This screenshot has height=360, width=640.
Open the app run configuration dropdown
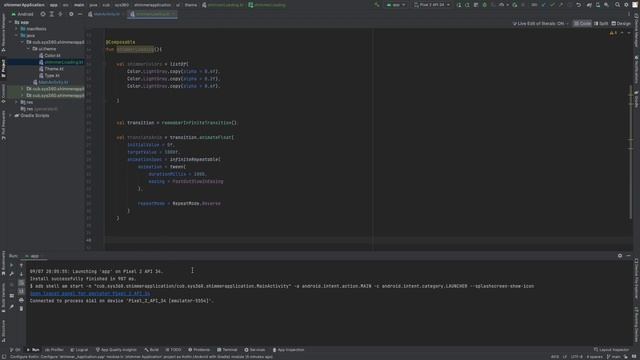click(x=396, y=5)
